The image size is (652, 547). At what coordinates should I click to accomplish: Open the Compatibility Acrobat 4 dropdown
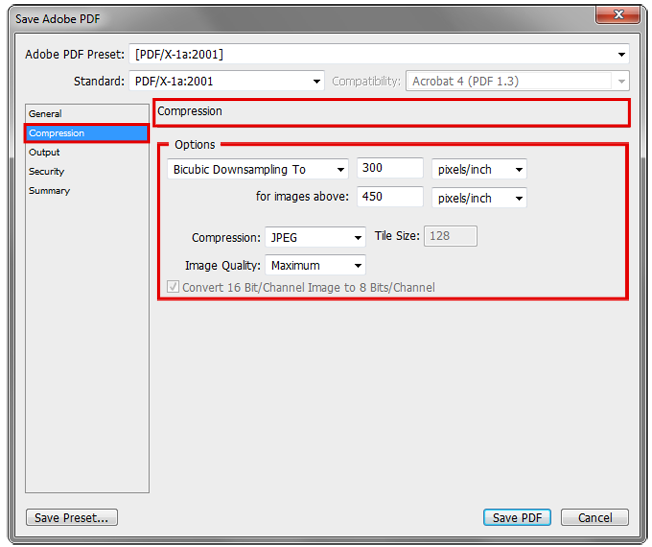pyautogui.click(x=517, y=81)
